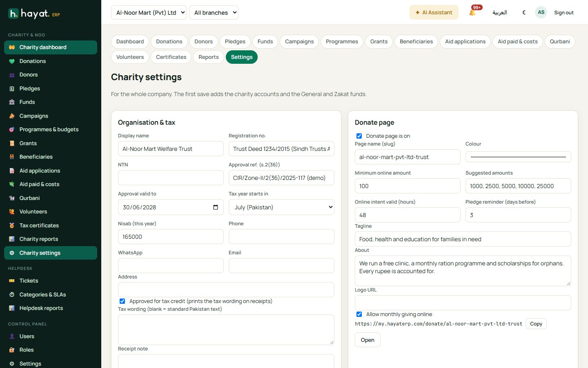Toggle dark mode moon icon

pos(524,12)
